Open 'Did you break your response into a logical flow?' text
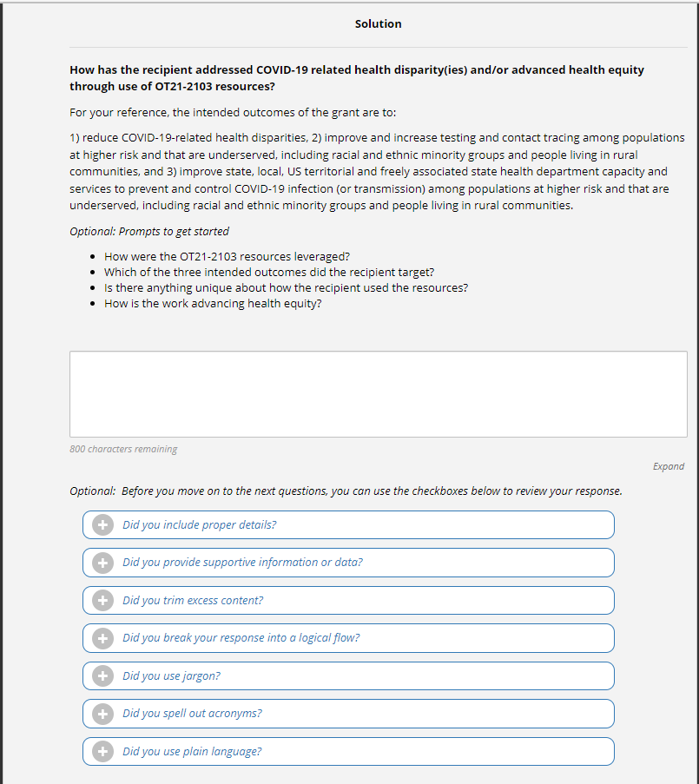 pyautogui.click(x=241, y=638)
